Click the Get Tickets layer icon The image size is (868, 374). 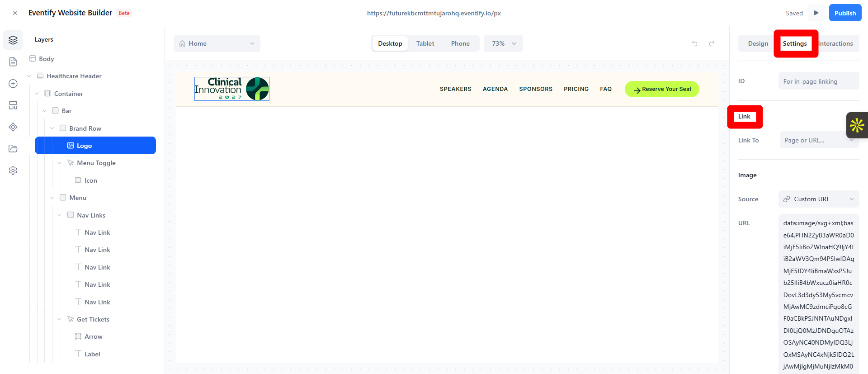pos(71,319)
